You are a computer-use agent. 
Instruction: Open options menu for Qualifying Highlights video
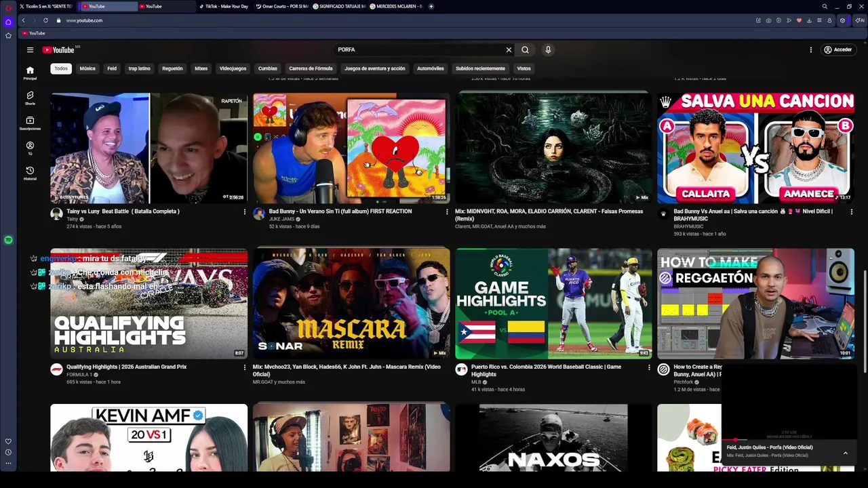click(x=245, y=367)
